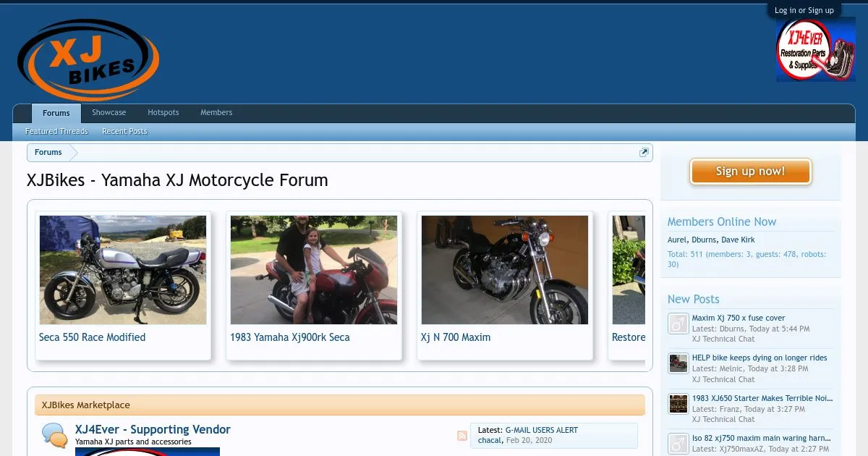868x456 pixels.
Task: Open avatar for Maxim Xj 750 fuse cover post
Action: [678, 324]
